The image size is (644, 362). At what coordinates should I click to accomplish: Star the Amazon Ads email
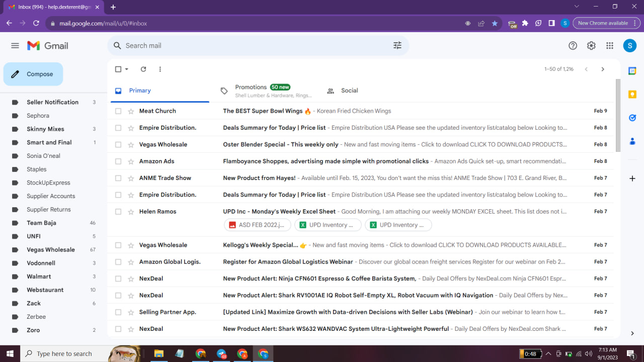point(131,161)
